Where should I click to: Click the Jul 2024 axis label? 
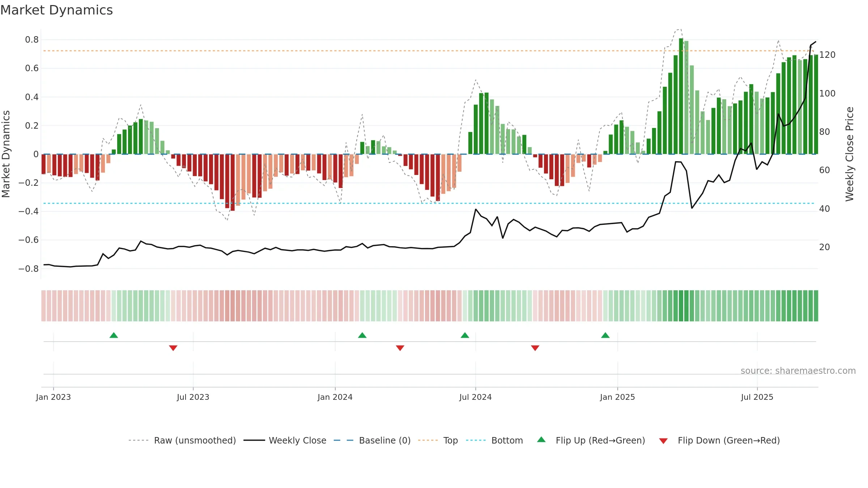(x=476, y=397)
